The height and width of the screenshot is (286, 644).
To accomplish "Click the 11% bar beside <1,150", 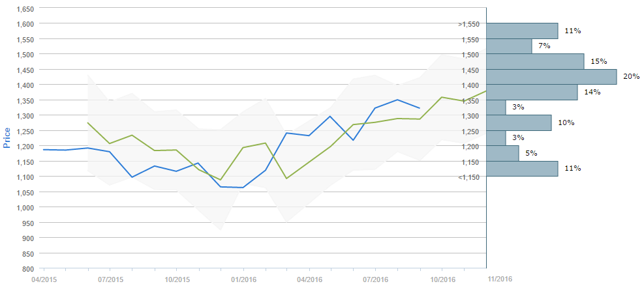I will 522,168.
